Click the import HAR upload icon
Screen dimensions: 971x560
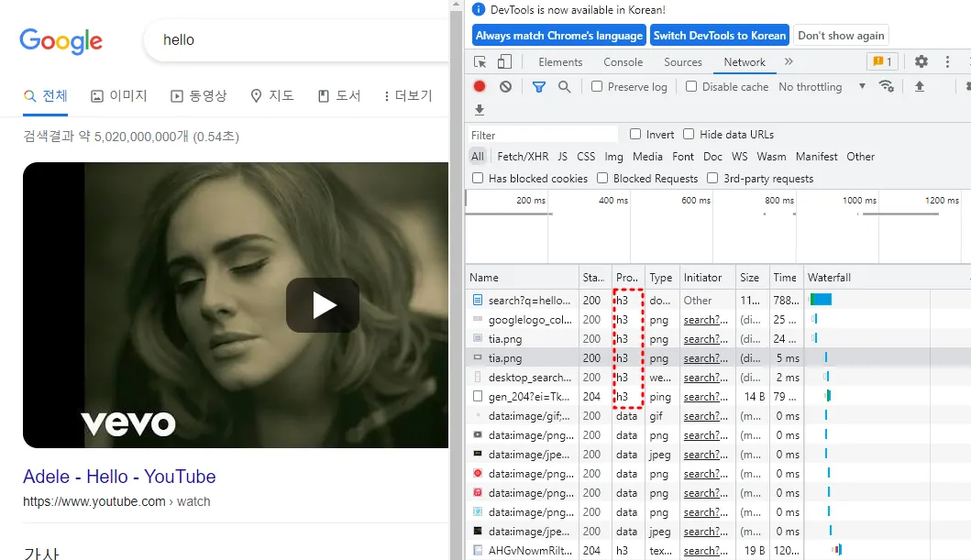click(x=919, y=87)
